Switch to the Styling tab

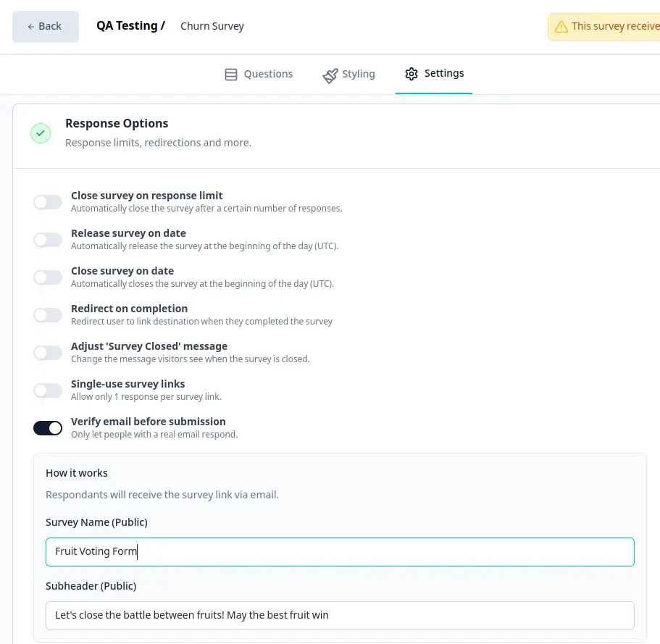coord(348,74)
